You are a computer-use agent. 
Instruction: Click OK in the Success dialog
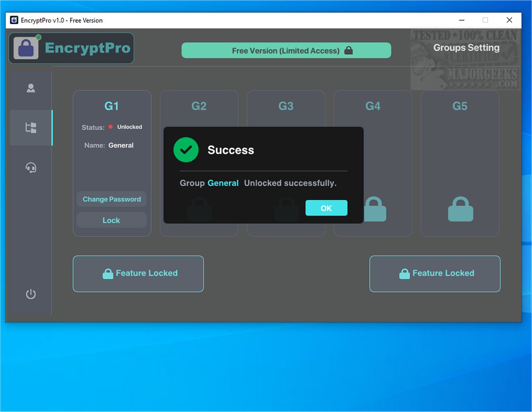[x=326, y=208]
